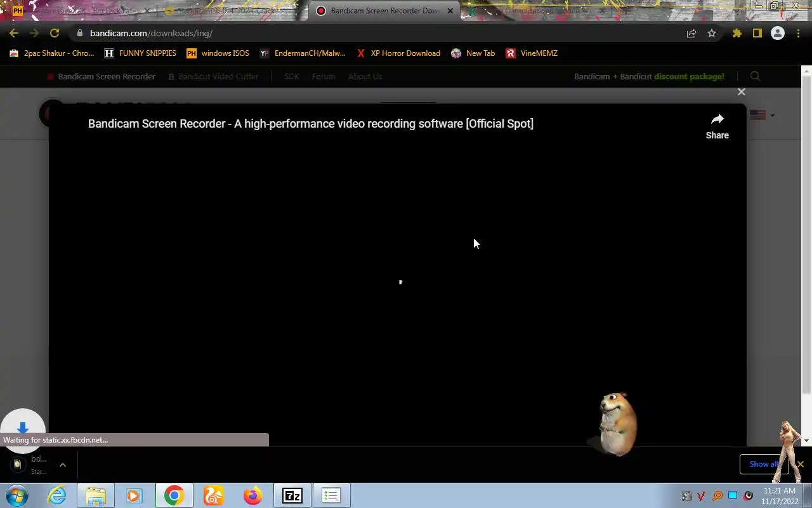
Task: Open the 2pac Shakur bookmark
Action: (x=52, y=53)
